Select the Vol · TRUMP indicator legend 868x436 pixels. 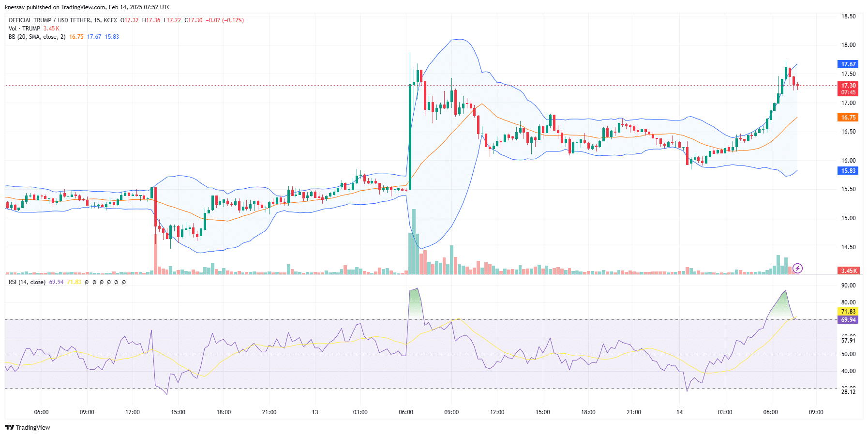tap(24, 29)
